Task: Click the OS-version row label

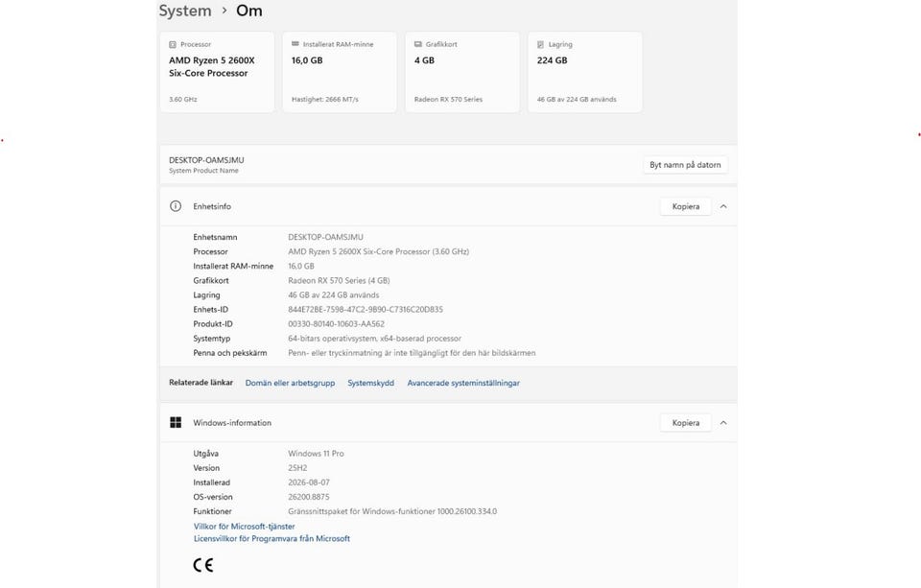Action: coord(213,497)
